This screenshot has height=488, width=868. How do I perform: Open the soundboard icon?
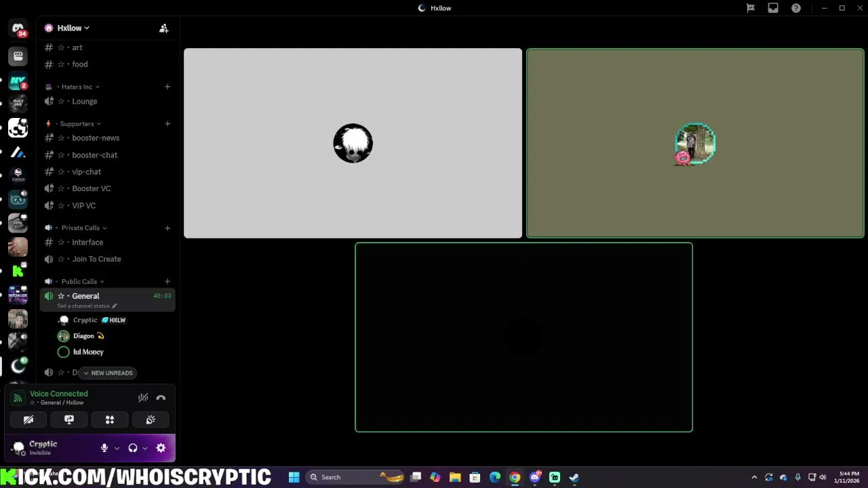click(151, 420)
